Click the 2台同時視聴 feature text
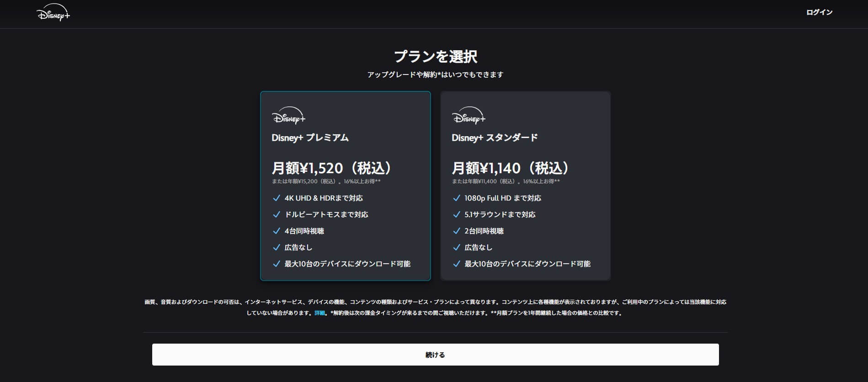 coord(484,231)
